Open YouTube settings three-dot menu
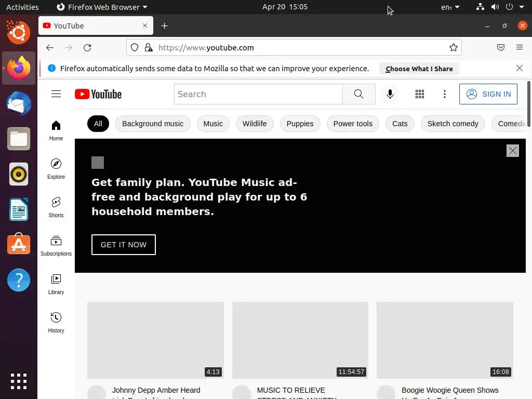 coord(445,94)
